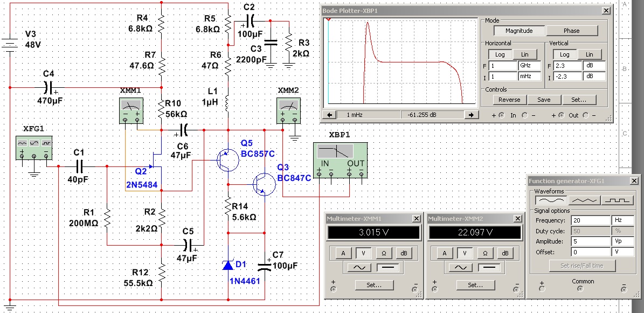Edit horizontal F value field in Bode Plotter

click(x=504, y=66)
